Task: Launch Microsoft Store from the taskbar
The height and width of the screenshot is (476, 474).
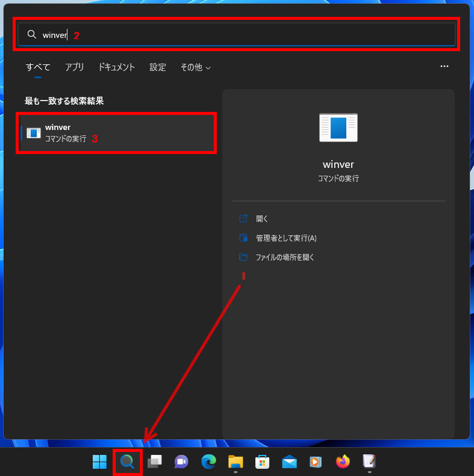Action: click(262, 462)
